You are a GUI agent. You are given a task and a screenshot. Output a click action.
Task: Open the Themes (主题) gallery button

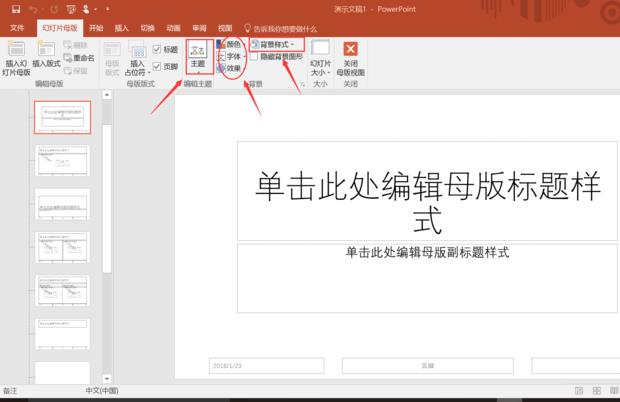click(197, 54)
